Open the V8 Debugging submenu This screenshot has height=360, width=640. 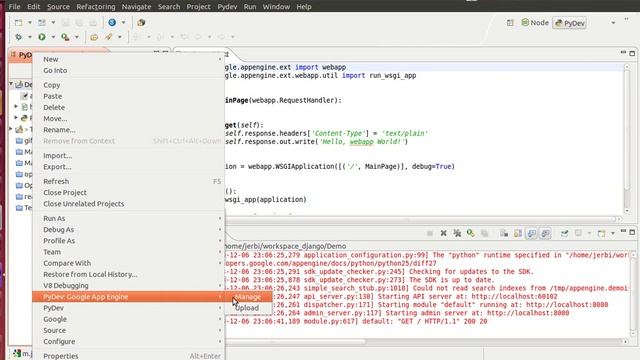[128, 285]
